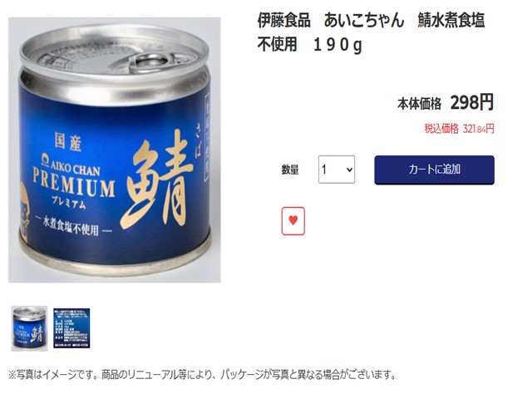The height and width of the screenshot is (399, 532).
Task: Click the カートに追加 button
Action: (x=434, y=170)
